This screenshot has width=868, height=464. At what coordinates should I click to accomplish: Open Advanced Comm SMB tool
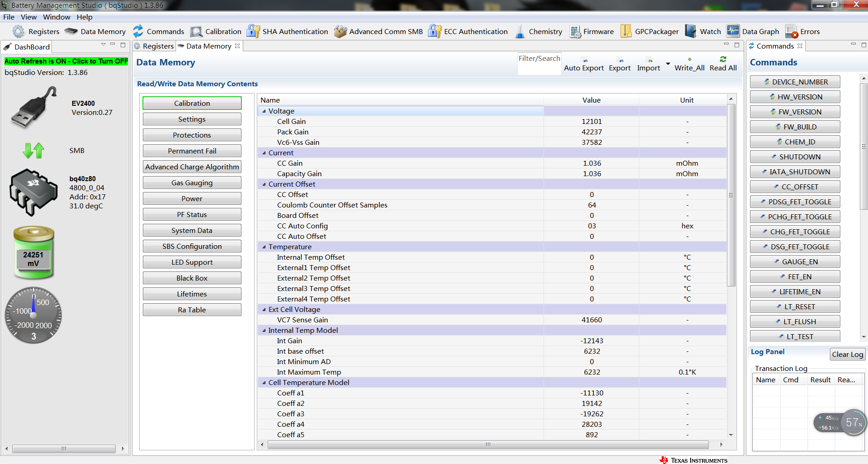click(378, 31)
